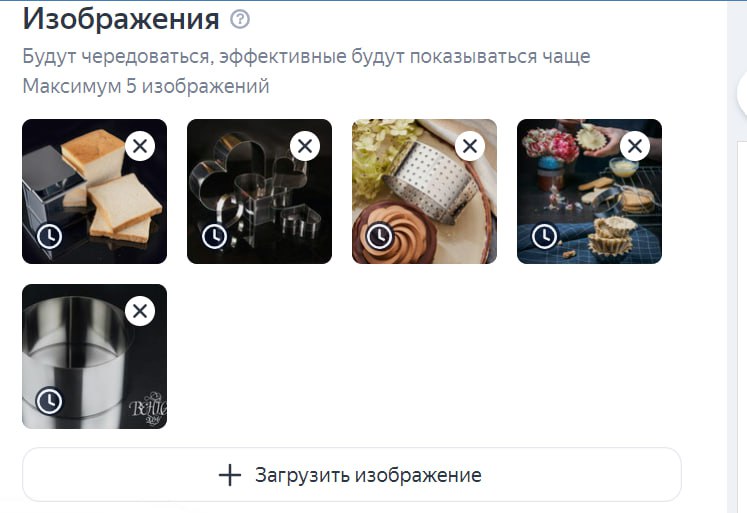Remove the sliced bread image
Screen dimensions: 747x513
[x=140, y=146]
